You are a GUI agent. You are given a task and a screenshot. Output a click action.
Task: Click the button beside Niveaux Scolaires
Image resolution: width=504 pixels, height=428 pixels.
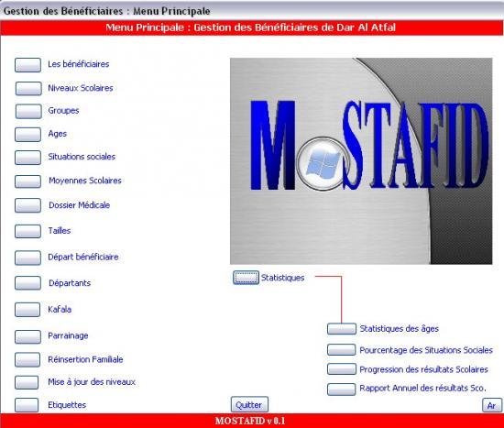28,88
